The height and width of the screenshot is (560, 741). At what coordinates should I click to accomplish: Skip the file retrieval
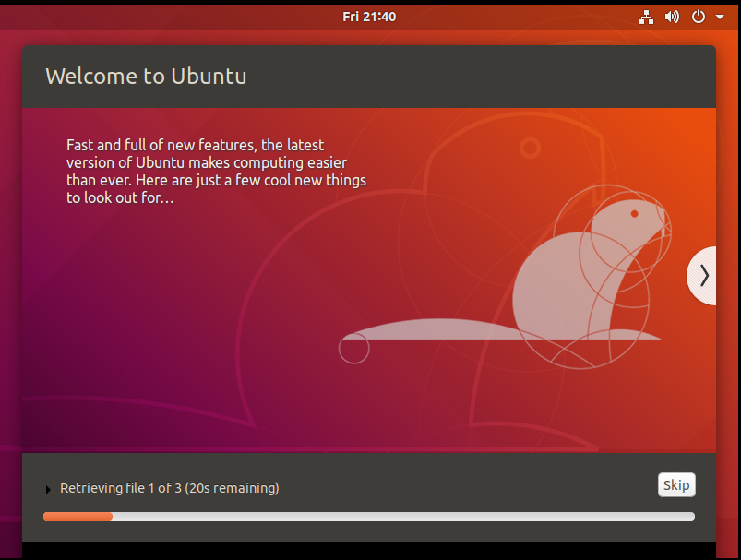676,485
